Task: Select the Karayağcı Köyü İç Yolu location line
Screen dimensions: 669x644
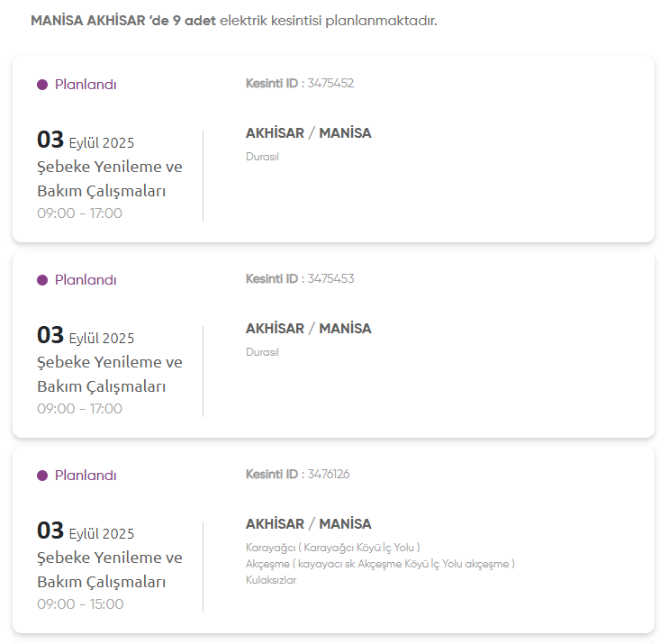Action: click(332, 548)
